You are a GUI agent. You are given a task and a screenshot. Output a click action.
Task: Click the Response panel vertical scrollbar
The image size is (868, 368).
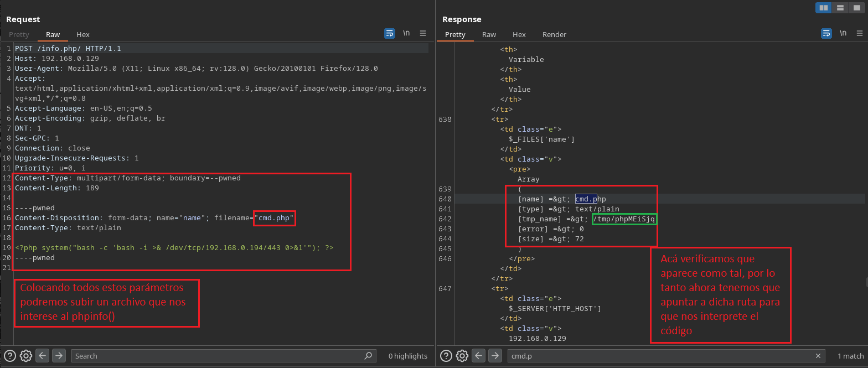[x=866, y=282]
